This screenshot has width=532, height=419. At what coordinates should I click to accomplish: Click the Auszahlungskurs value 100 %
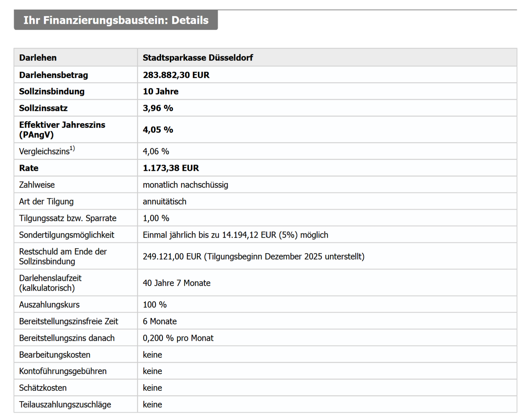pos(154,305)
